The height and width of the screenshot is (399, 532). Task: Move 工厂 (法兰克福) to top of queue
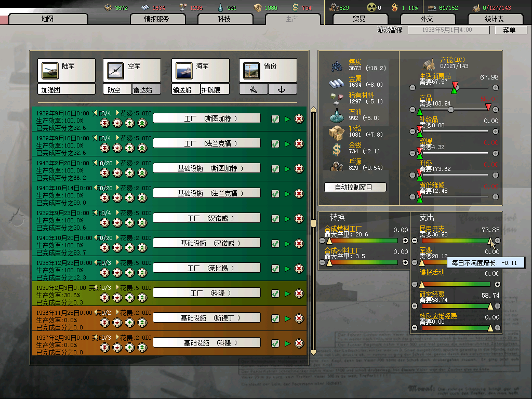click(x=142, y=148)
